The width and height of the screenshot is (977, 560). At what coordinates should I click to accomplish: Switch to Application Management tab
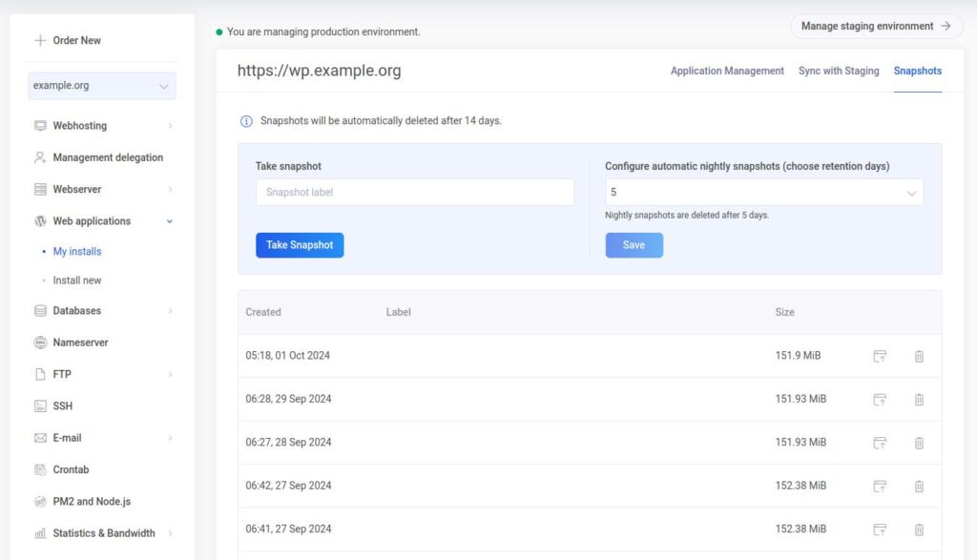pos(727,71)
